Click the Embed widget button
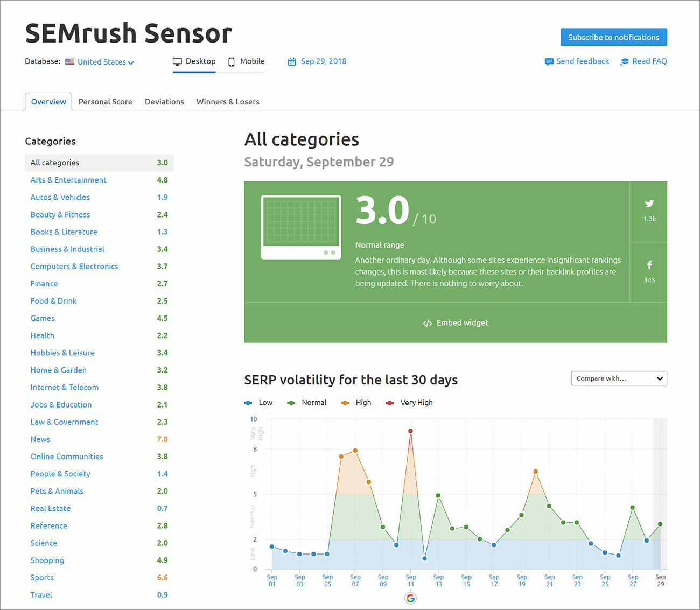The width and height of the screenshot is (700, 610). [x=456, y=323]
